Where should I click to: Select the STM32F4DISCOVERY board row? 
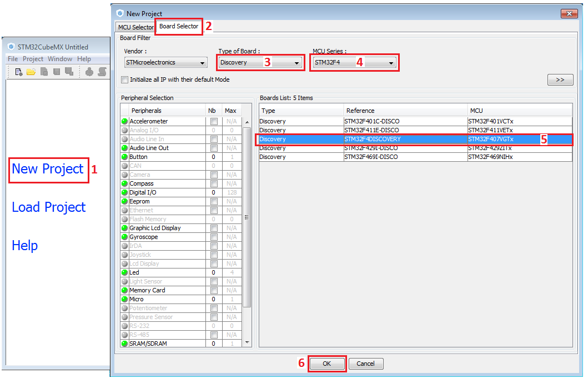(415, 140)
